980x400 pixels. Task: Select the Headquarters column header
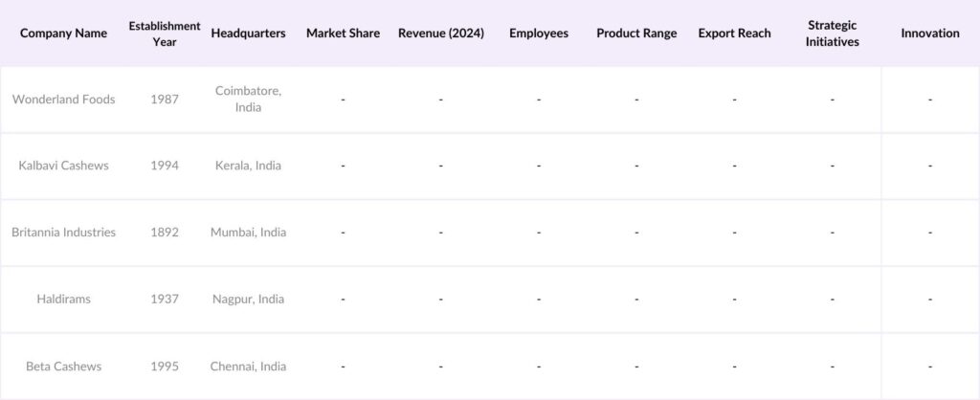[x=248, y=33]
